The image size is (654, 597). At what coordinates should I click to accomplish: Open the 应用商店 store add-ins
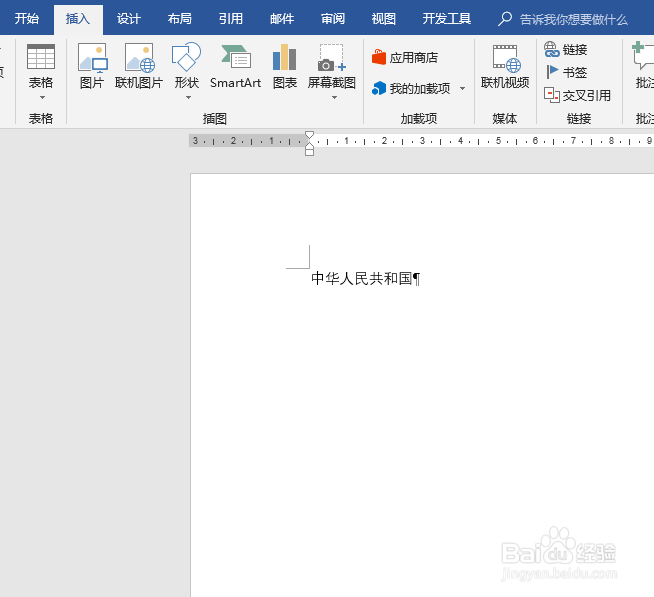coord(405,57)
